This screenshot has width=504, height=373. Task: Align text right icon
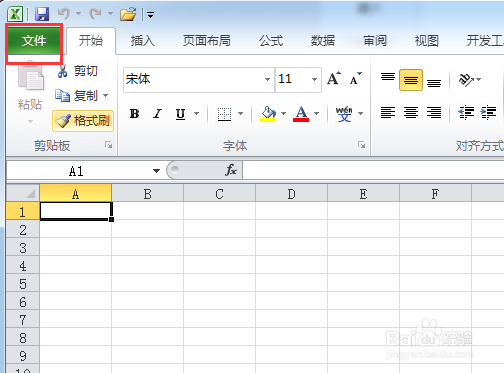[434, 113]
